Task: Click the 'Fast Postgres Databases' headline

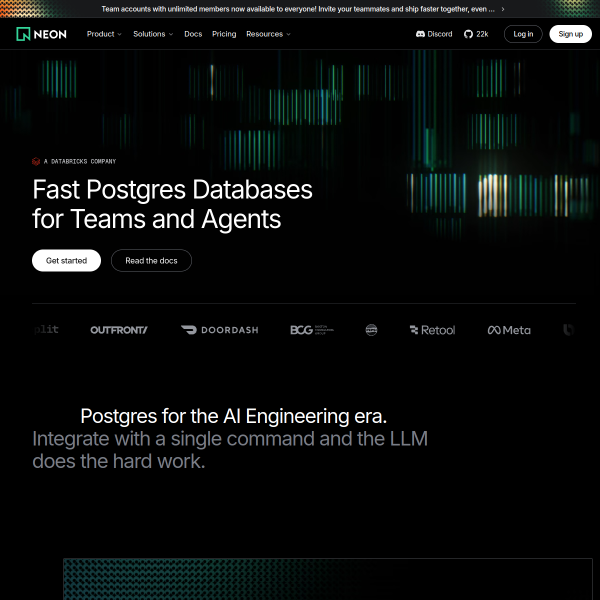Action: click(173, 190)
